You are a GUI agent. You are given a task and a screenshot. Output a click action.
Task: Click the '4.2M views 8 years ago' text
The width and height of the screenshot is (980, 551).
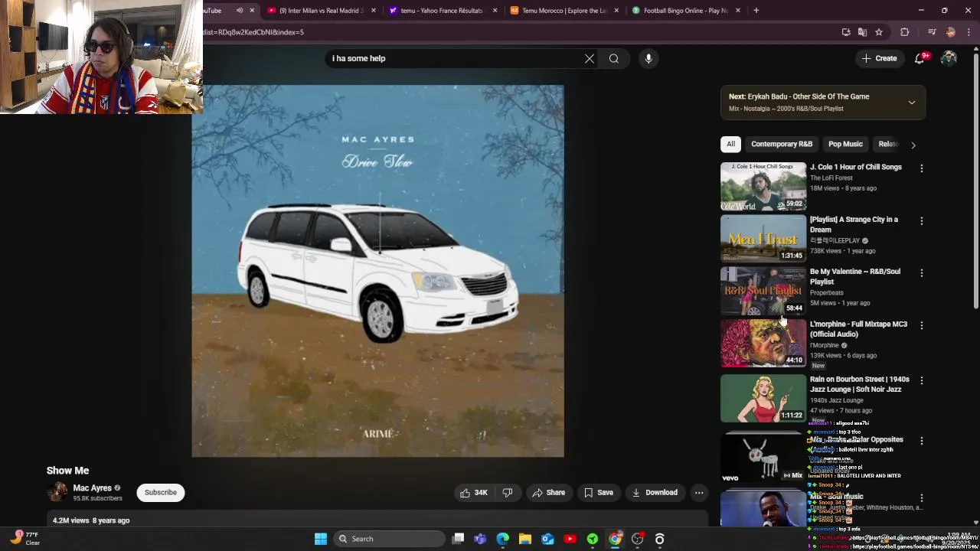(91, 520)
